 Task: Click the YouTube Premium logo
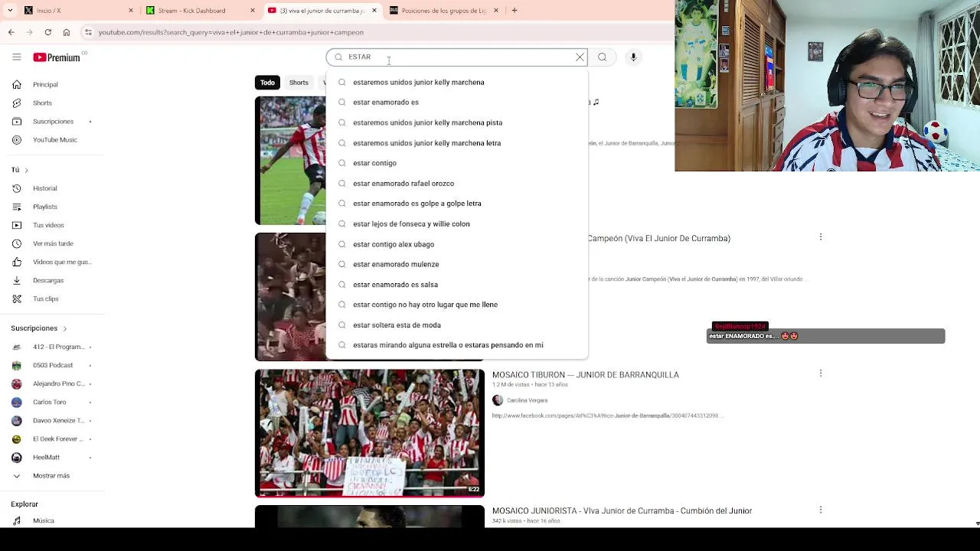(x=57, y=57)
